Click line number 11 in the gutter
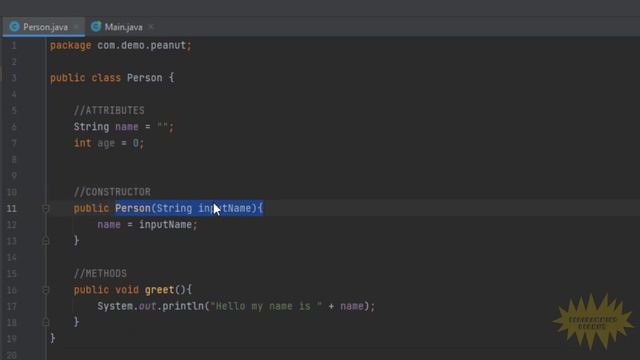Image resolution: width=640 pixels, height=360 pixels. [12, 209]
